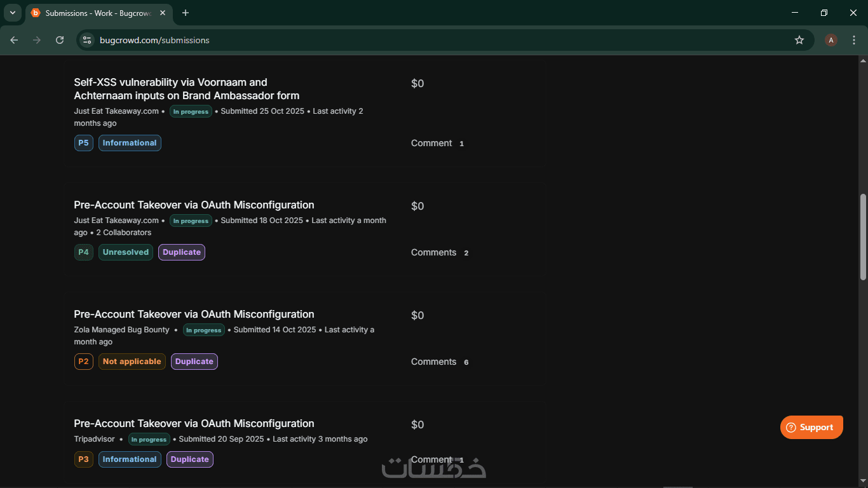Bookmark this page with the star icon
This screenshot has height=488, width=868.
pyautogui.click(x=799, y=40)
